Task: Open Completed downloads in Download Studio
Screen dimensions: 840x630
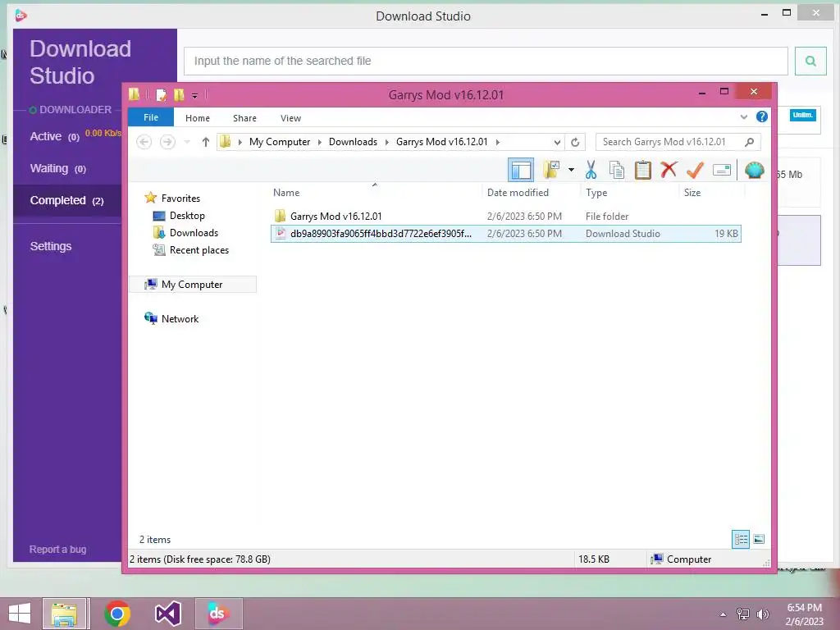Action: [x=67, y=200]
